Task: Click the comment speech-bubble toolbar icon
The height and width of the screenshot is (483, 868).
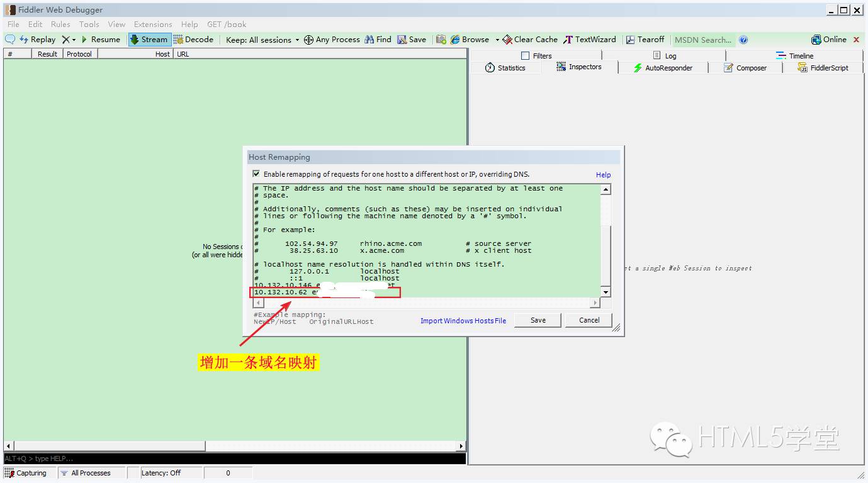Action: point(10,39)
